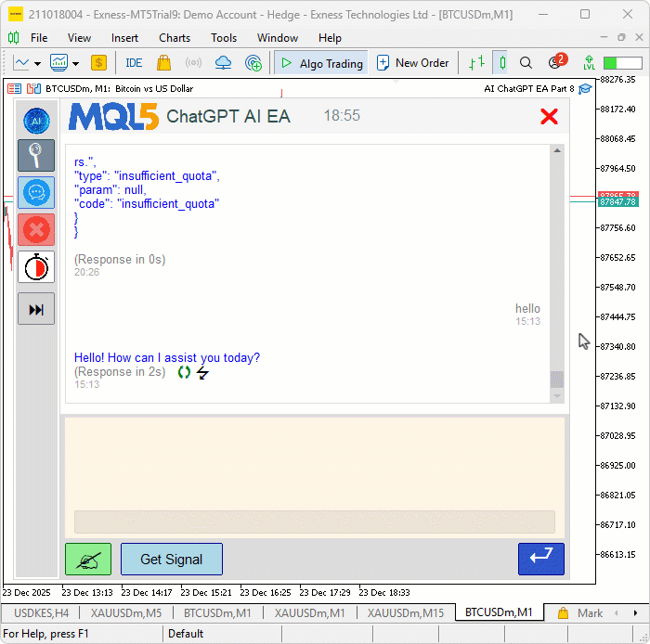The width and height of the screenshot is (650, 644).
Task: Click the 'hello' user message
Action: [527, 308]
